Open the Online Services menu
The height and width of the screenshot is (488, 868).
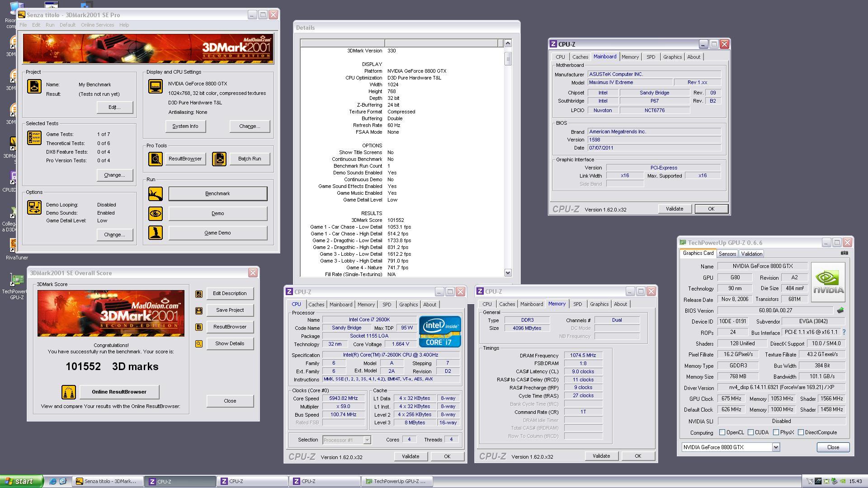click(97, 25)
